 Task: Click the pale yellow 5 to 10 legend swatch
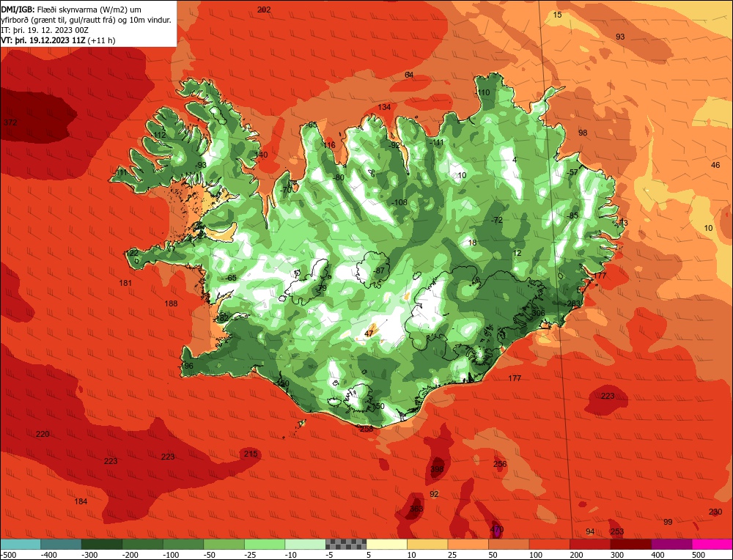point(386,544)
